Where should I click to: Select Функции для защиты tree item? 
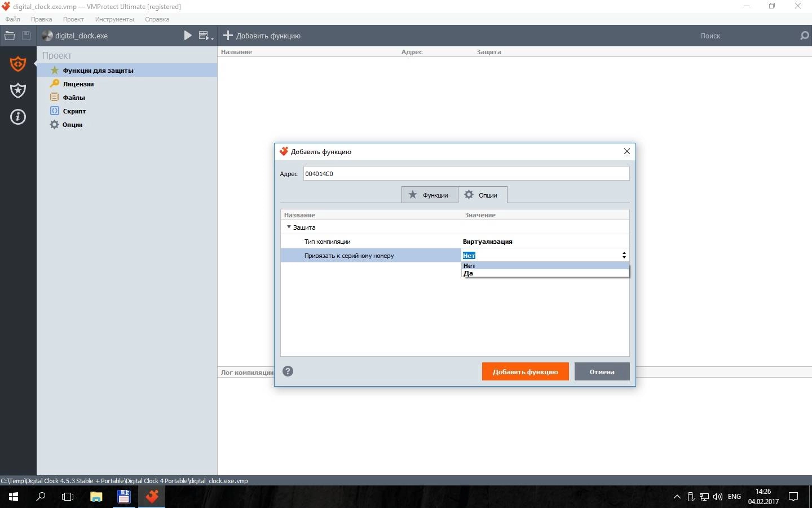[127, 71]
